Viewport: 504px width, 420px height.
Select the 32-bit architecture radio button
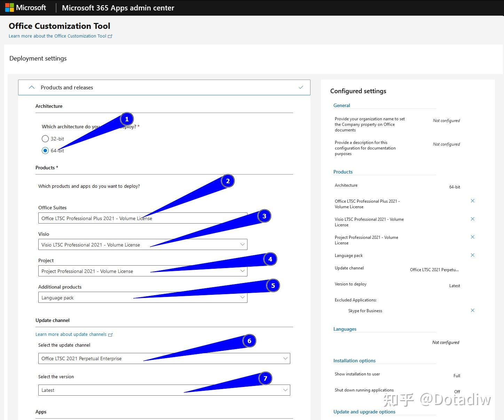(45, 139)
